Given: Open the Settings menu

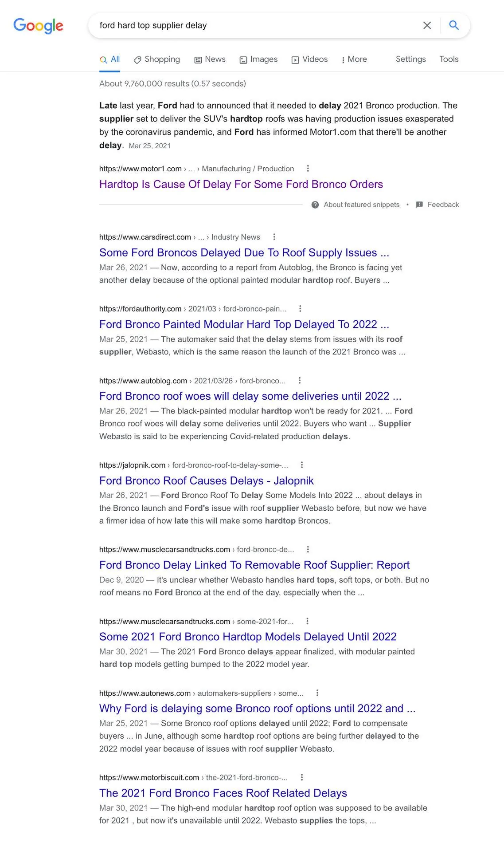Looking at the screenshot, I should (x=410, y=59).
